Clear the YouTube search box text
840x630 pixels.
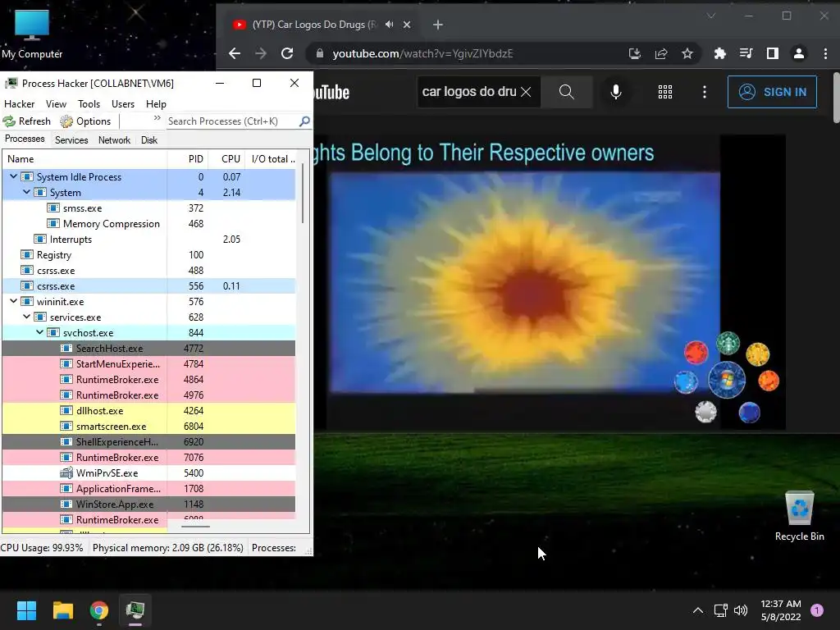coord(526,92)
